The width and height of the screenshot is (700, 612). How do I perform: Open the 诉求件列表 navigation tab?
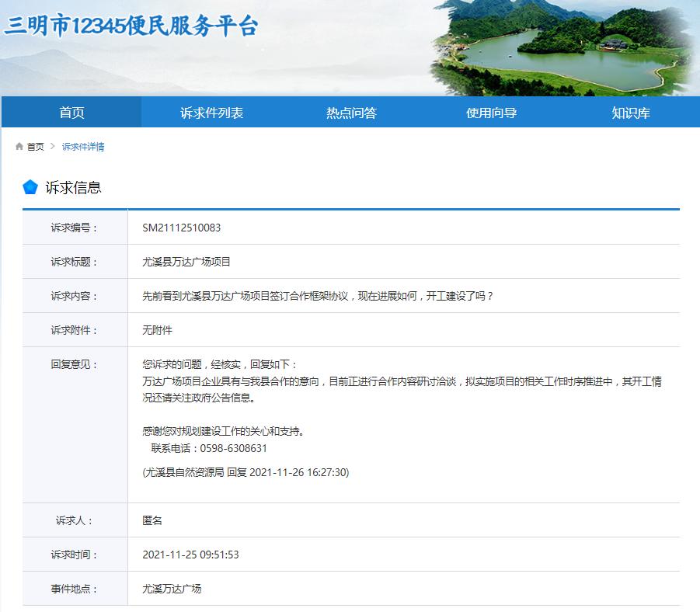pos(211,113)
